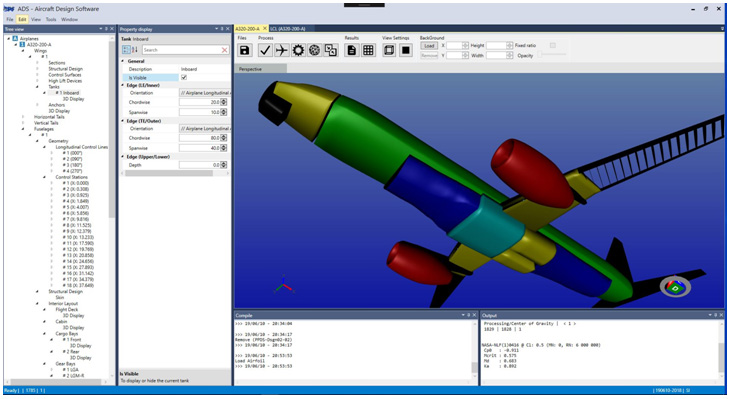The width and height of the screenshot is (729, 399).
Task: Click the gear process icon
Action: (x=298, y=50)
